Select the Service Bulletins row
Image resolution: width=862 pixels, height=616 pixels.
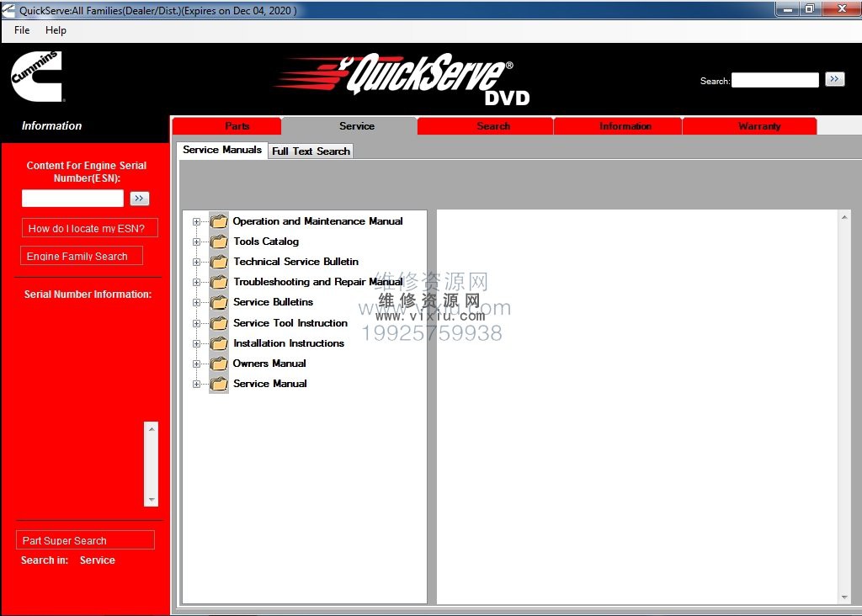(x=273, y=302)
